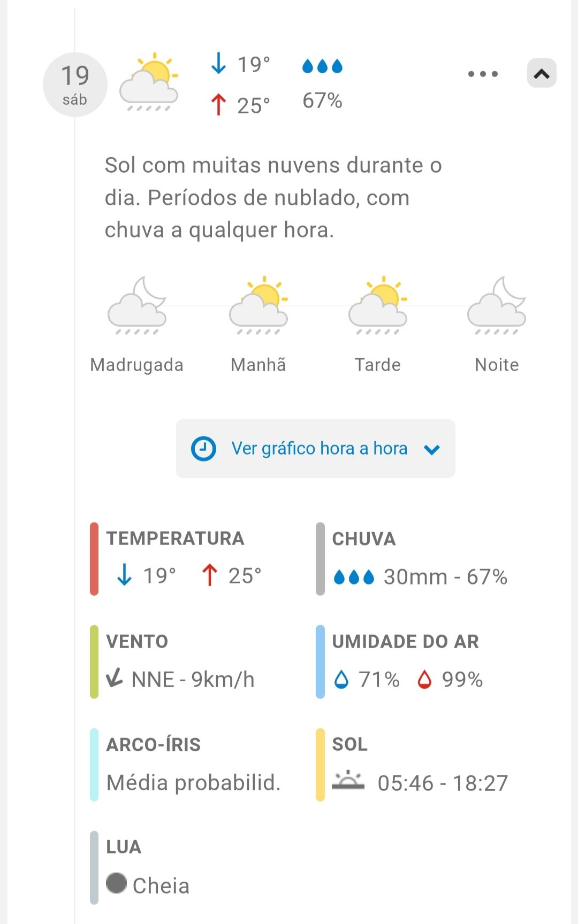
Task: Click the UMIDADE DO AR heading
Action: [x=405, y=641]
